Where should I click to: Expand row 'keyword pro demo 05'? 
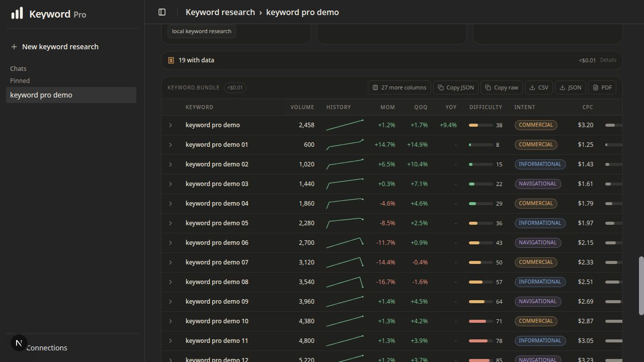click(171, 223)
